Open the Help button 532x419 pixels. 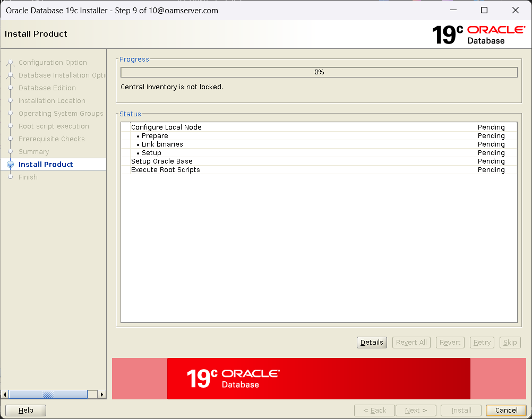pyautogui.click(x=25, y=411)
